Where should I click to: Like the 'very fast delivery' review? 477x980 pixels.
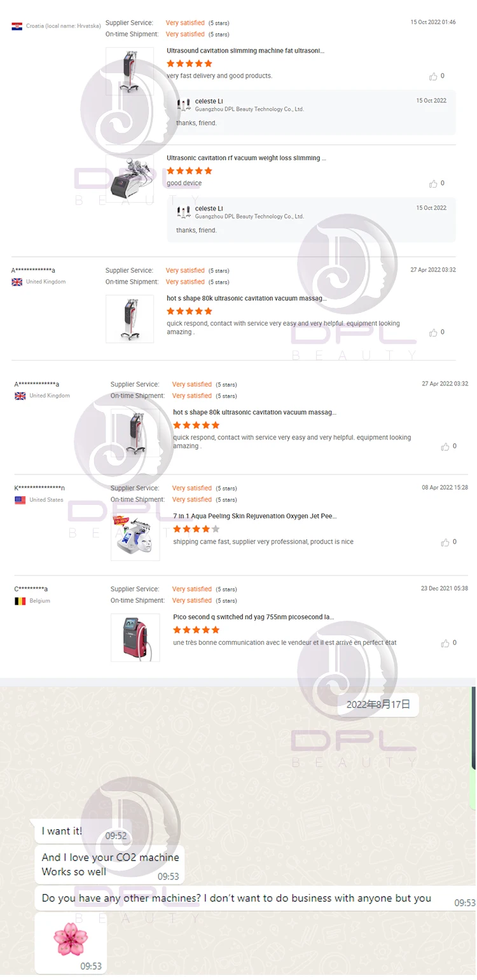[433, 76]
